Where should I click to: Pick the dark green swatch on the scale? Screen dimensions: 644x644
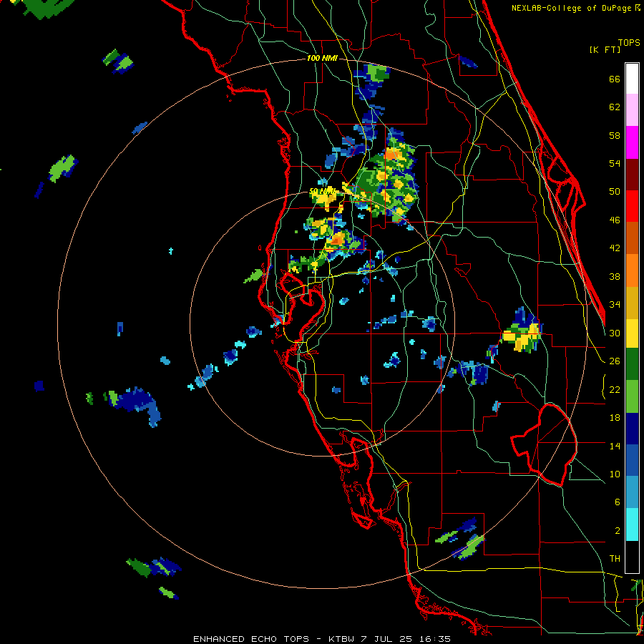tap(632, 364)
